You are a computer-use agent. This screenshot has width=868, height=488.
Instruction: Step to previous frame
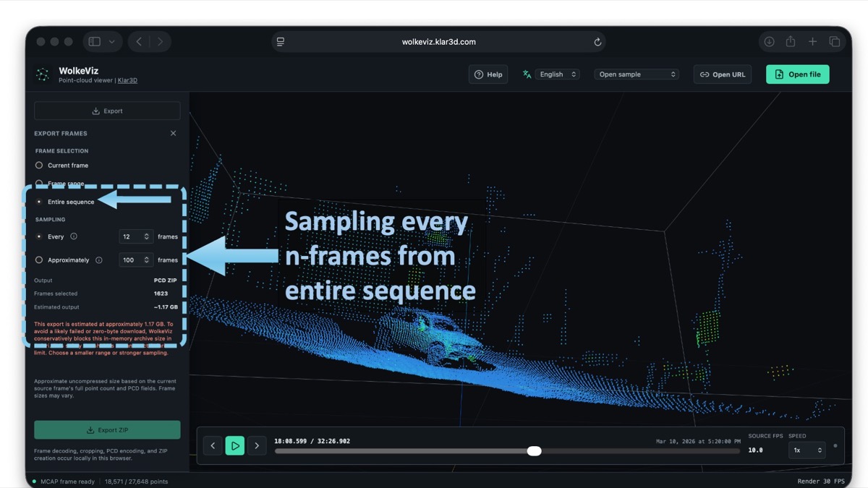(x=213, y=446)
